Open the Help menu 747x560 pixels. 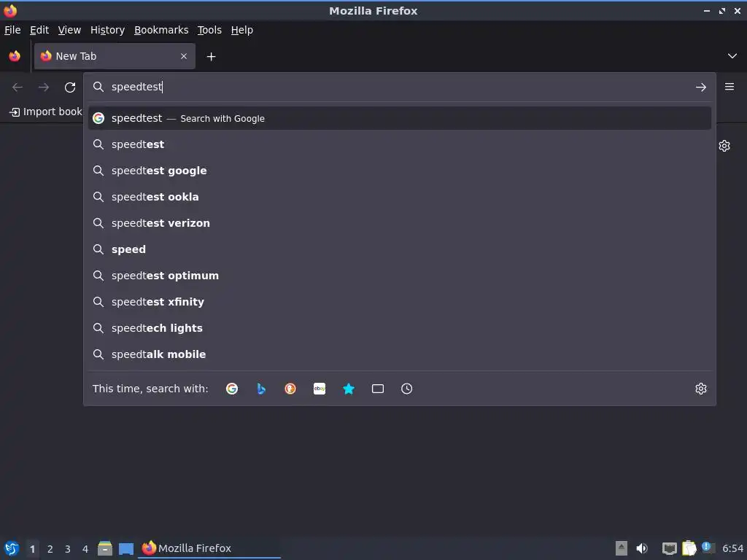[242, 30]
